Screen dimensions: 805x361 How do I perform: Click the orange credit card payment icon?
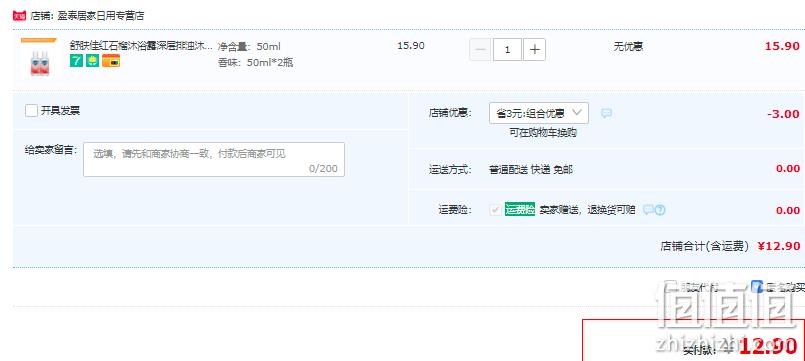(x=111, y=62)
